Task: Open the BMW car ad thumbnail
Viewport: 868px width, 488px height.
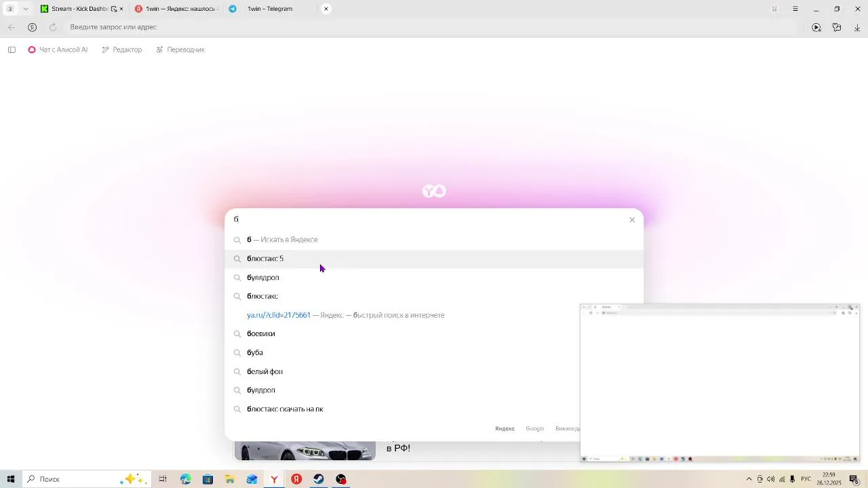Action: click(304, 451)
